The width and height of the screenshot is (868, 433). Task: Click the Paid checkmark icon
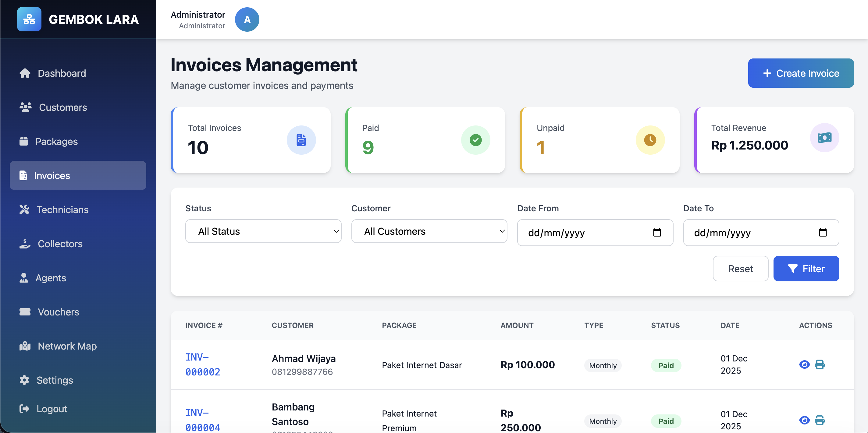tap(475, 140)
